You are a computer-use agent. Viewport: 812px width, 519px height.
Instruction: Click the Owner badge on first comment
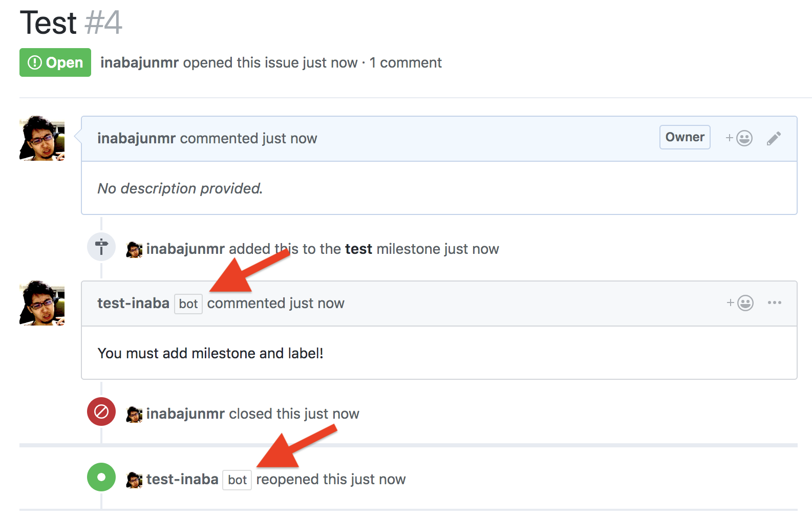[x=685, y=137]
